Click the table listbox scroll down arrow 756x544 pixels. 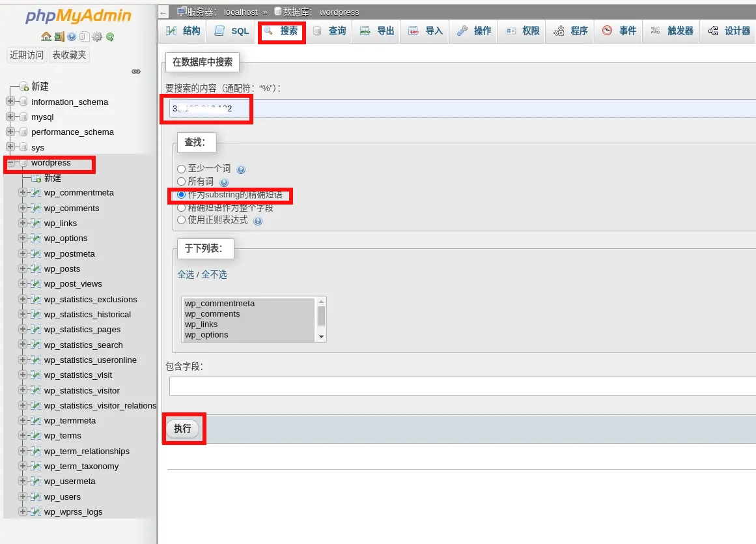[321, 337]
